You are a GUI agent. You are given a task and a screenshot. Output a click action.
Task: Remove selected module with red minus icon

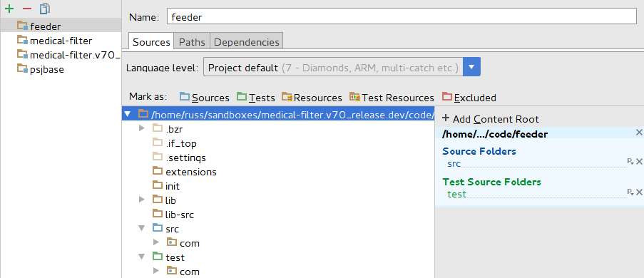click(26, 9)
